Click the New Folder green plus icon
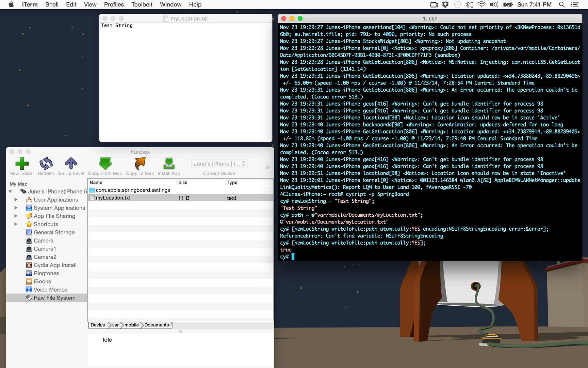Image resolution: width=588 pixels, height=368 pixels. pos(22,164)
